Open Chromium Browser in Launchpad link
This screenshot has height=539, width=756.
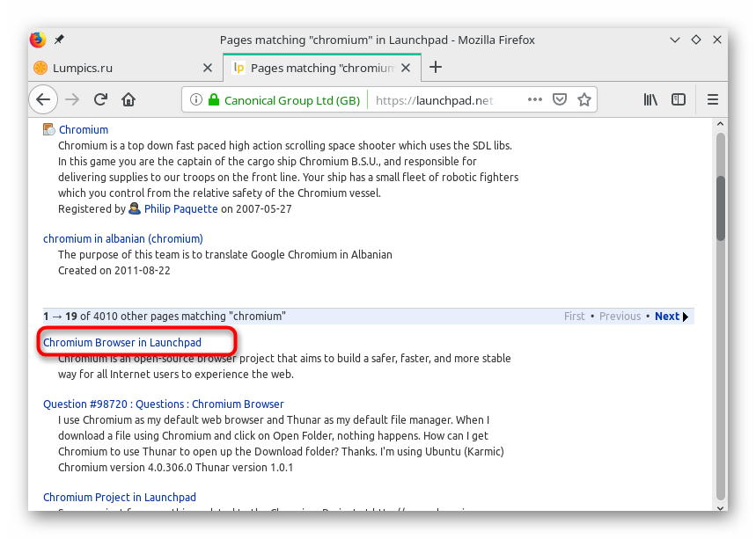[x=122, y=342]
